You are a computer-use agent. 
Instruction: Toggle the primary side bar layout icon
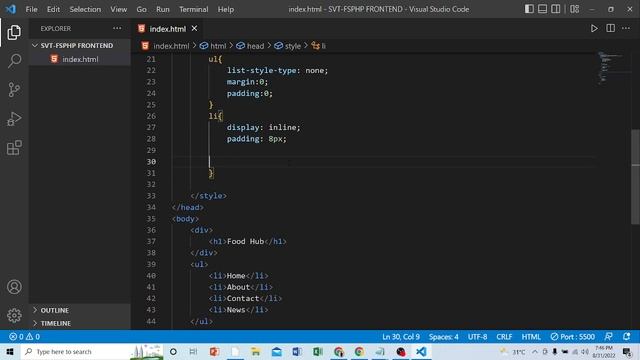pyautogui.click(x=529, y=9)
